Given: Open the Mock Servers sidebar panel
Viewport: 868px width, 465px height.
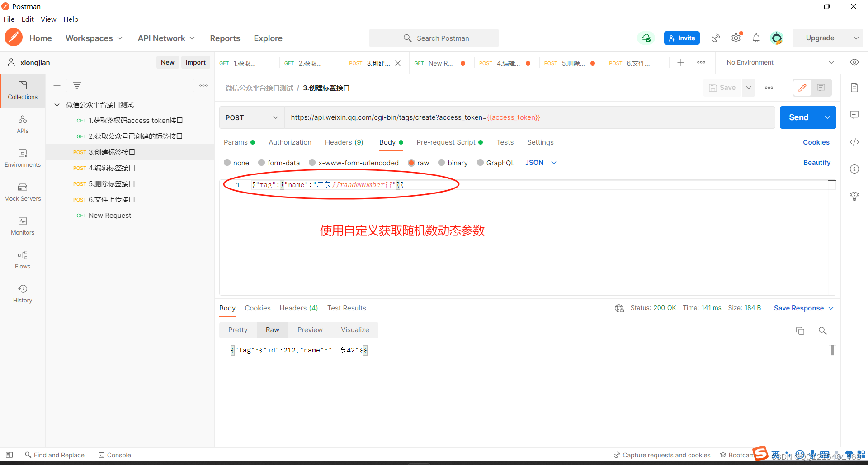Looking at the screenshot, I should click(23, 192).
